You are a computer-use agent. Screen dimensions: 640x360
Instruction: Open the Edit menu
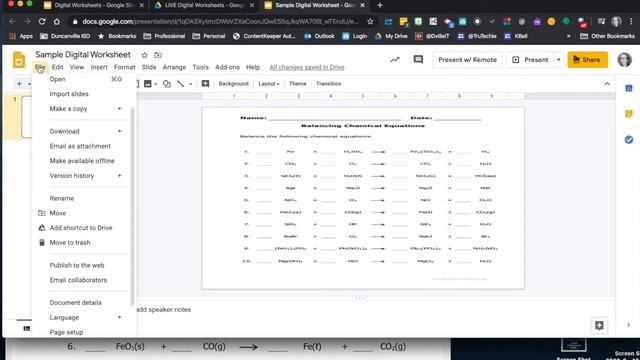click(57, 67)
